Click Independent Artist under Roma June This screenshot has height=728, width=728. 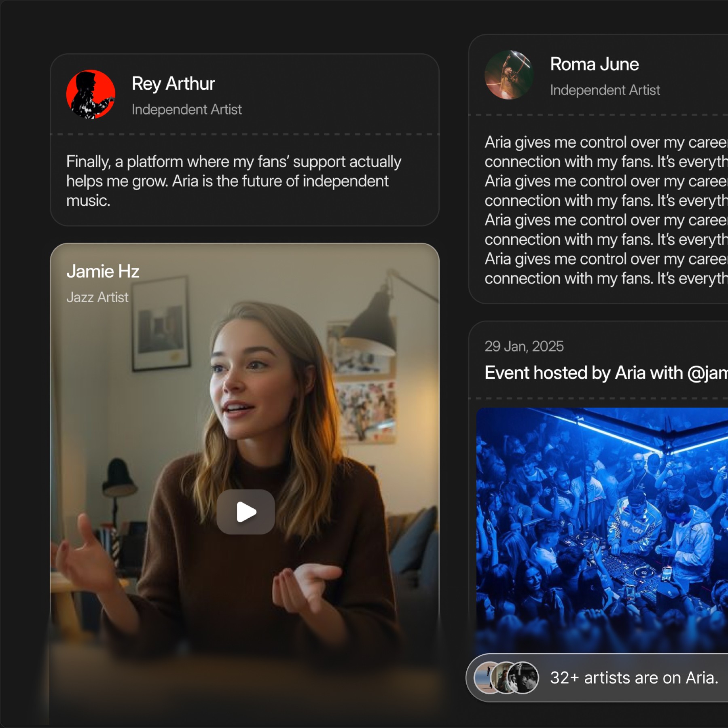605,90
